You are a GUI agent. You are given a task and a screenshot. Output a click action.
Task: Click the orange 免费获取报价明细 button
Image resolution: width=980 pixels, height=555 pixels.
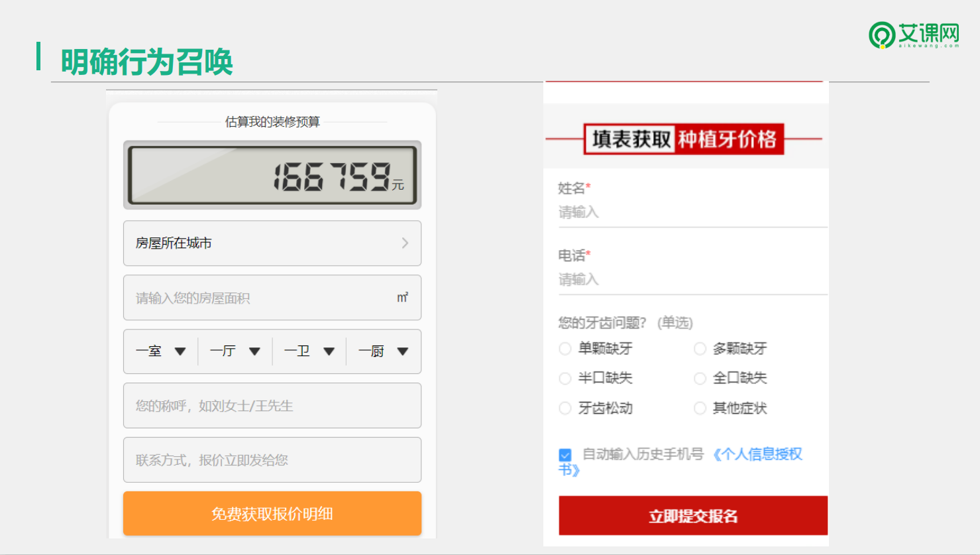coord(272,514)
